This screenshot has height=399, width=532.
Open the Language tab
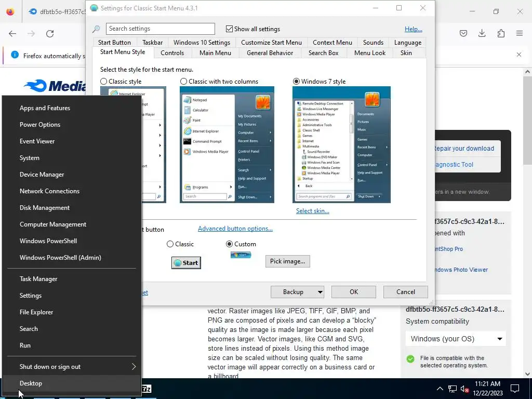407,43
